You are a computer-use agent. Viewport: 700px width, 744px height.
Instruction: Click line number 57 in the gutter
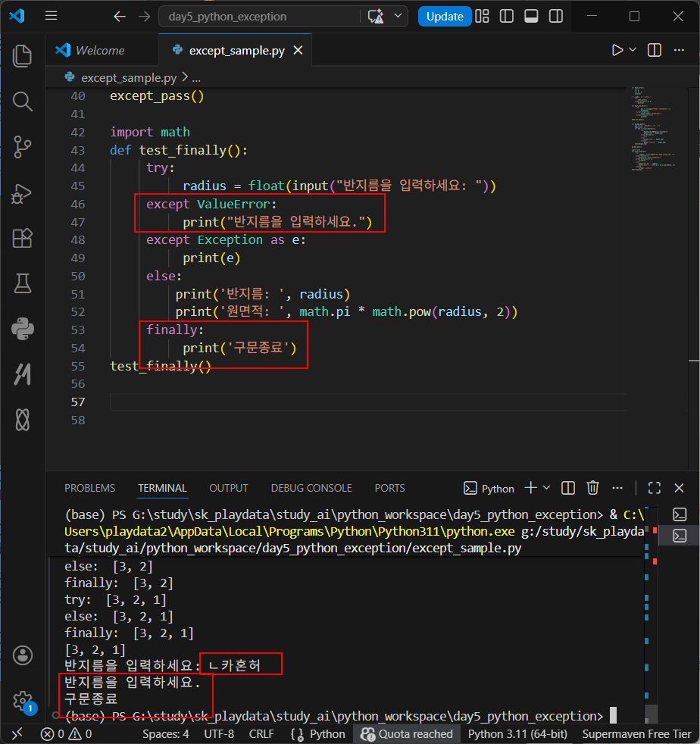pyautogui.click(x=78, y=402)
